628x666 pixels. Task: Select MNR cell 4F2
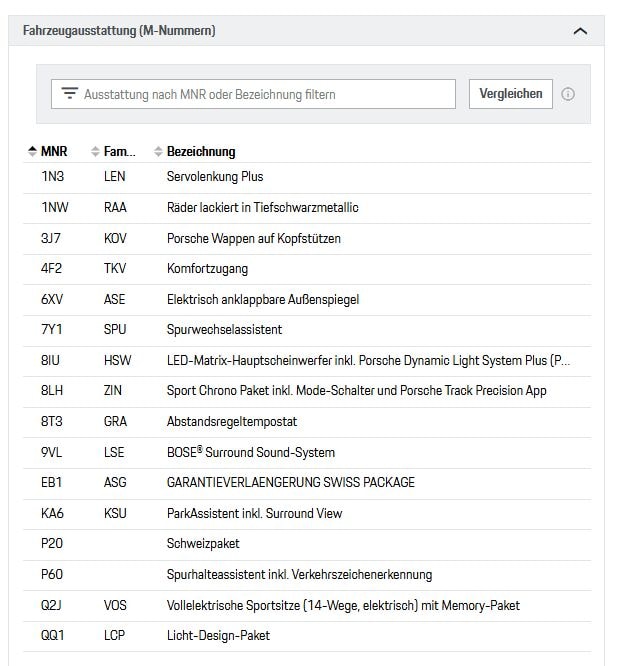[51, 268]
